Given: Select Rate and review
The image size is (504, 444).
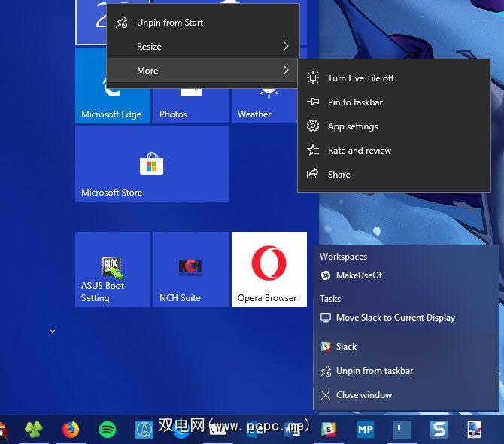Looking at the screenshot, I should coord(359,151).
